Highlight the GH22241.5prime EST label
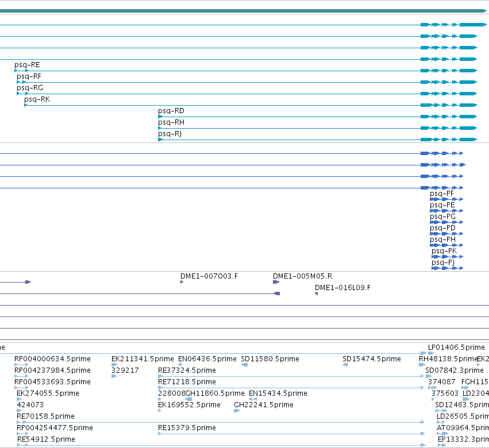This screenshot has width=489, height=448. pos(264,405)
